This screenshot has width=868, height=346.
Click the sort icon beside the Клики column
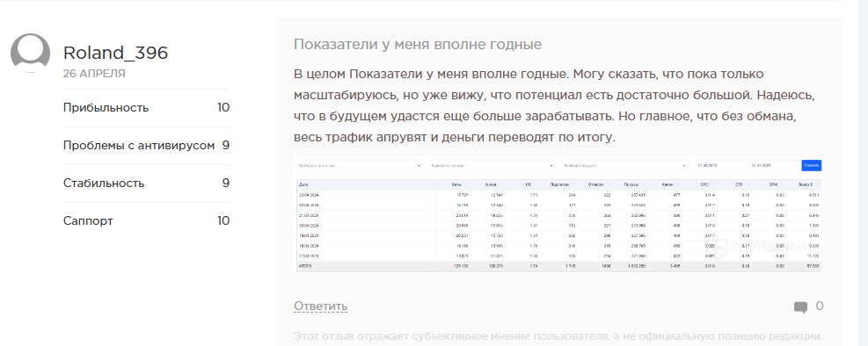pyautogui.click(x=677, y=184)
